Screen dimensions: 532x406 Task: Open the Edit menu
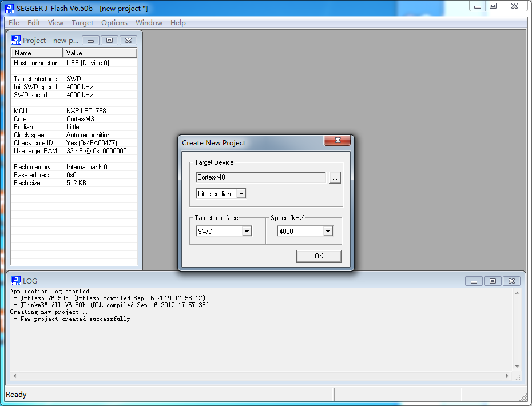click(x=34, y=23)
